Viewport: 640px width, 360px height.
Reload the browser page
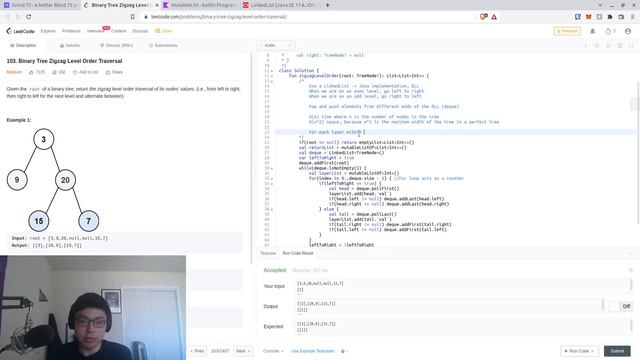[29, 17]
